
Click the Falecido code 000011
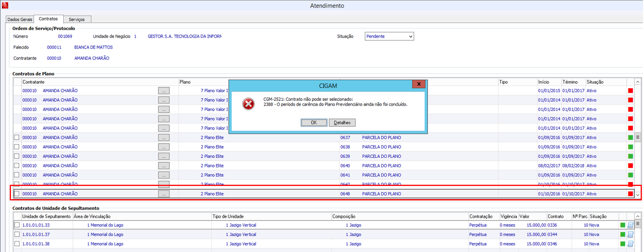[54, 48]
